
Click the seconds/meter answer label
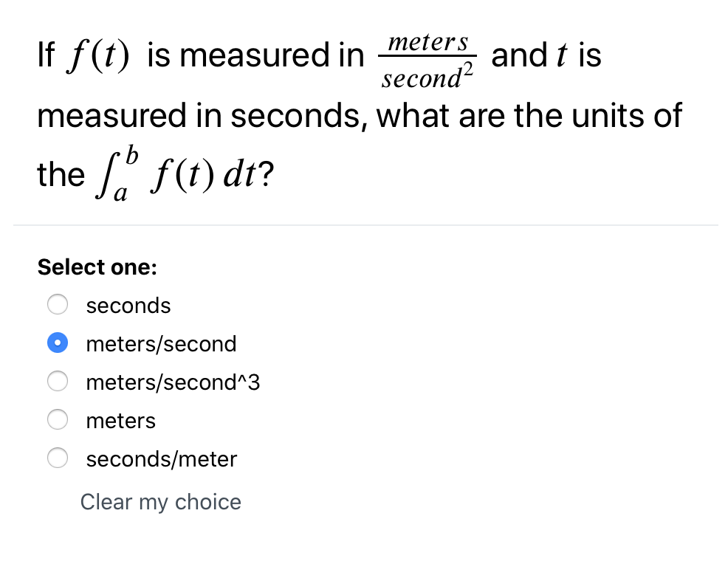pos(161,458)
